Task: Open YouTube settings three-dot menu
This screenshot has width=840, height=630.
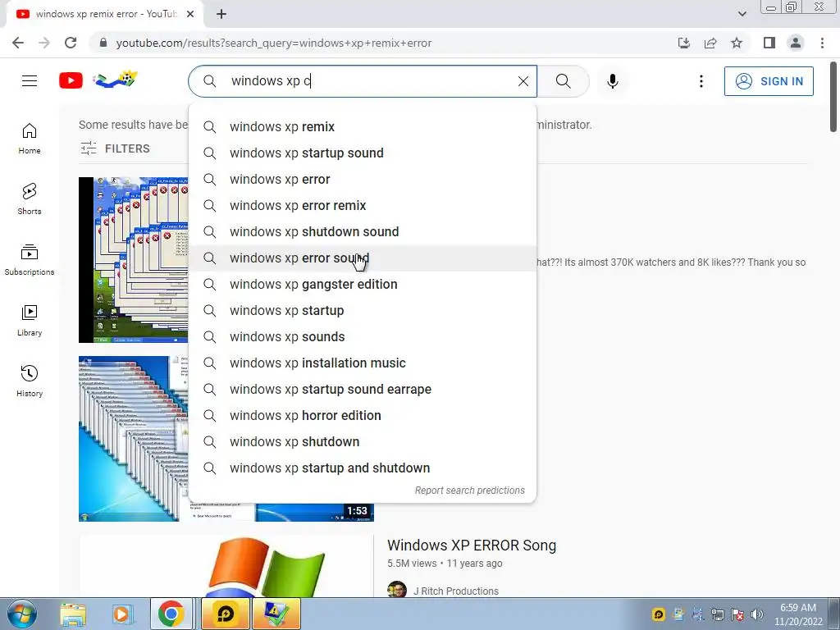Action: 701,81
